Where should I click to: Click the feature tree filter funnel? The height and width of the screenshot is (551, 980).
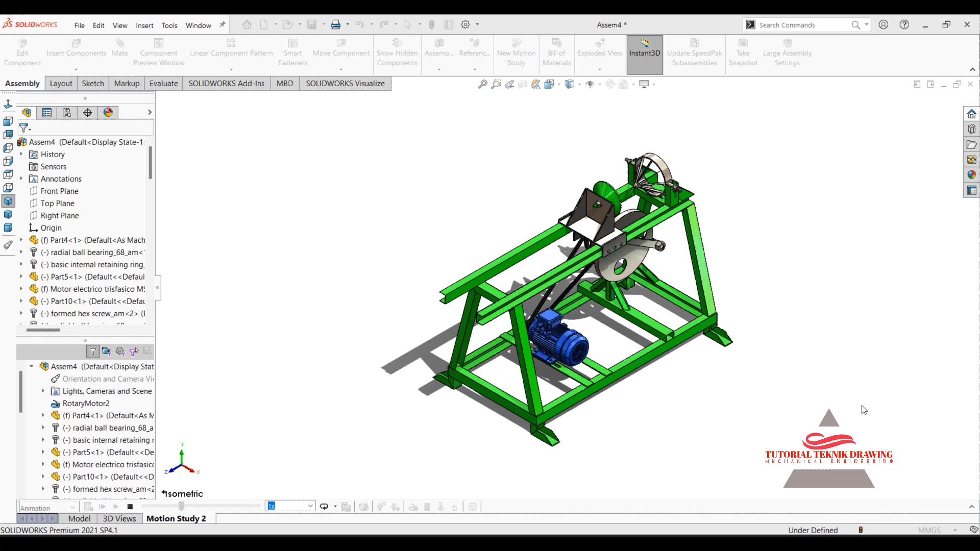pos(24,128)
